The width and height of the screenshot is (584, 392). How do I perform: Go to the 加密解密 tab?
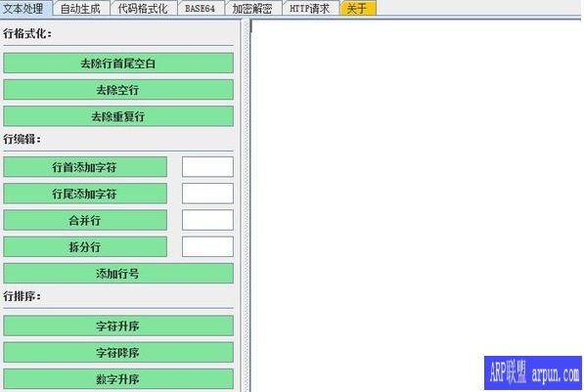tap(253, 8)
